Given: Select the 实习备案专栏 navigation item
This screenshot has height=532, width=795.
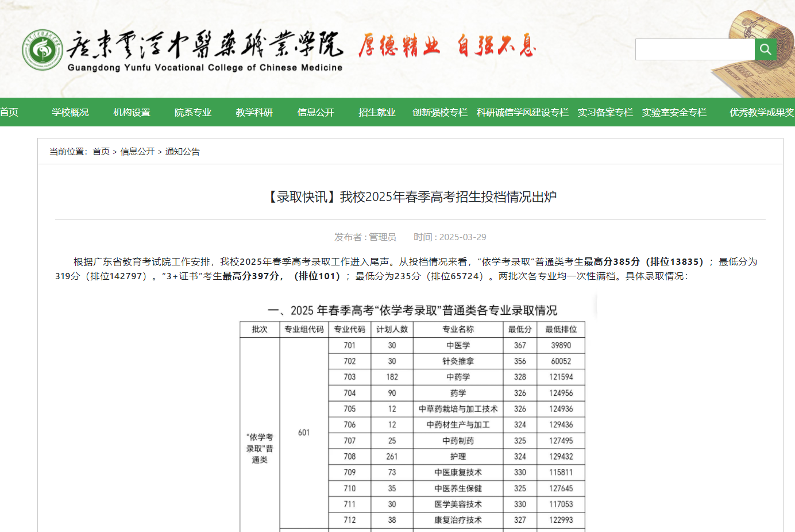Looking at the screenshot, I should 605,113.
